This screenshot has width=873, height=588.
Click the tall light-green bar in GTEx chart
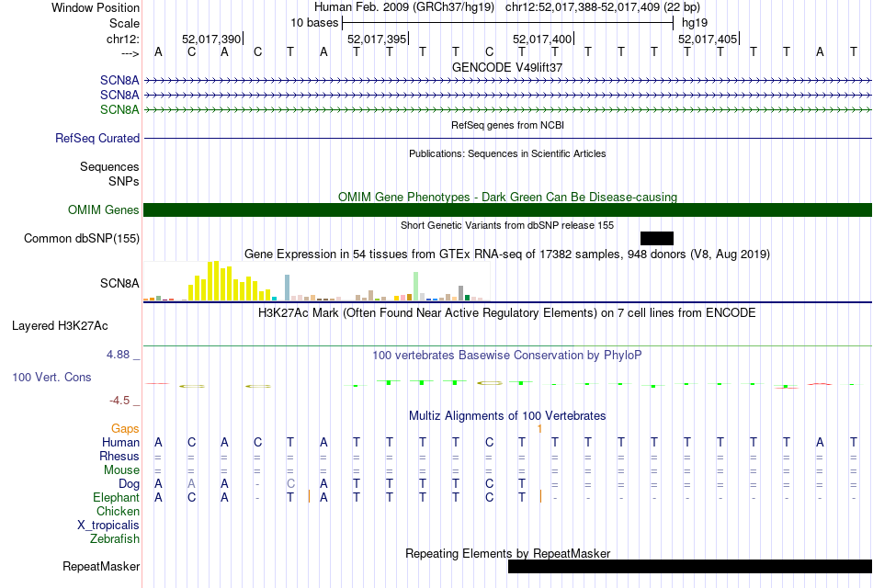pos(416,287)
